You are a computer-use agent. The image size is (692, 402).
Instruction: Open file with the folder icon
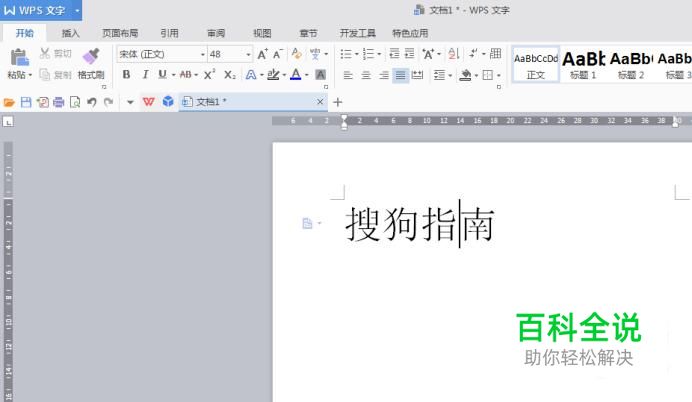[x=9, y=102]
